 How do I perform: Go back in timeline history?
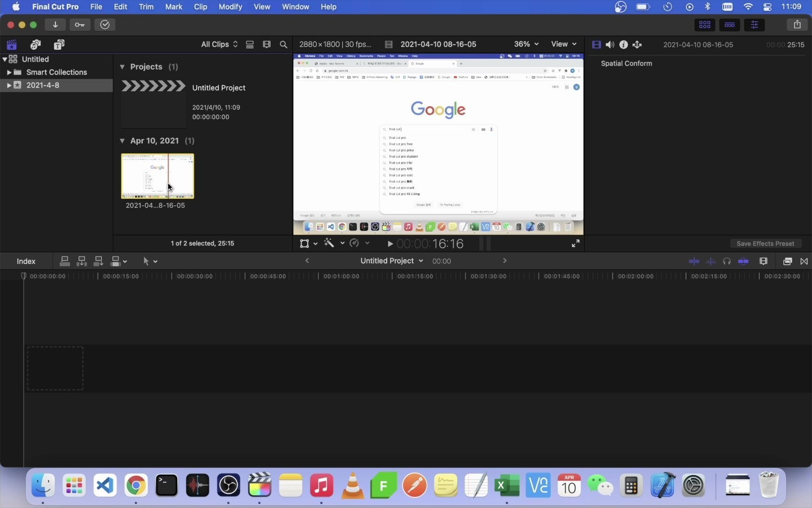pyautogui.click(x=307, y=261)
